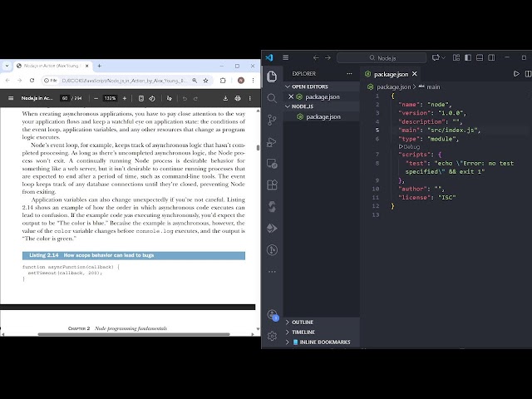
Task: Open a new Chrome tab
Action: click(100, 66)
